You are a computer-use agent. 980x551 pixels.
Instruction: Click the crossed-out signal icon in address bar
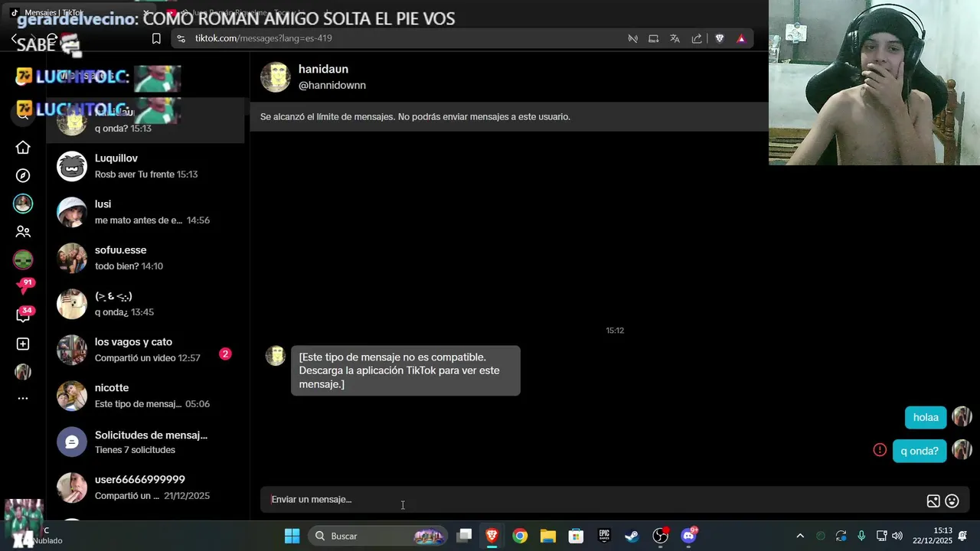click(632, 38)
